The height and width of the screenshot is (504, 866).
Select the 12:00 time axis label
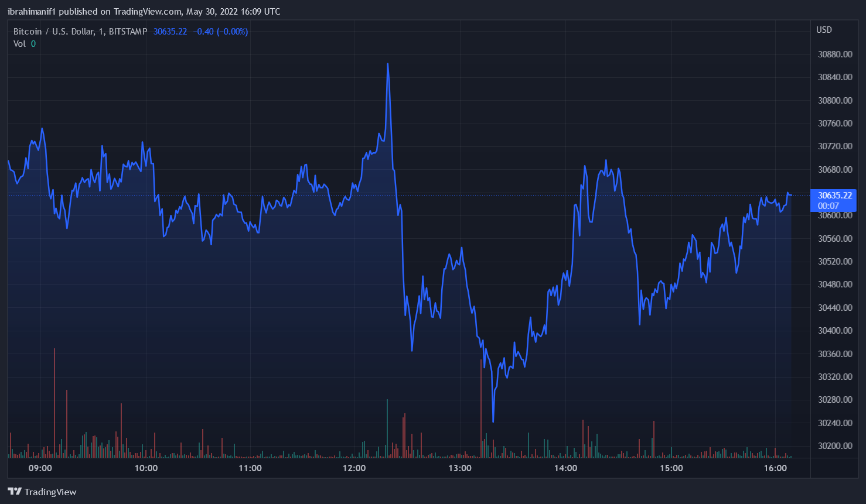(x=354, y=468)
